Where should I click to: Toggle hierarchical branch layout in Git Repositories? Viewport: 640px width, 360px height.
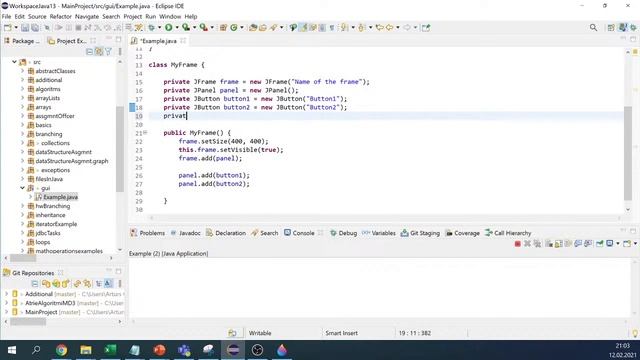tap(99, 284)
